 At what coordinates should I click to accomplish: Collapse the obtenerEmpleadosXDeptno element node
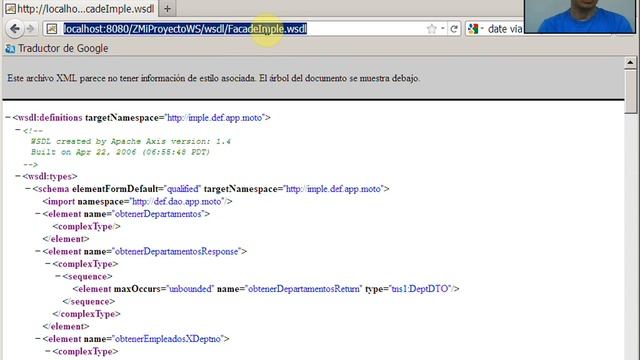coord(38,338)
